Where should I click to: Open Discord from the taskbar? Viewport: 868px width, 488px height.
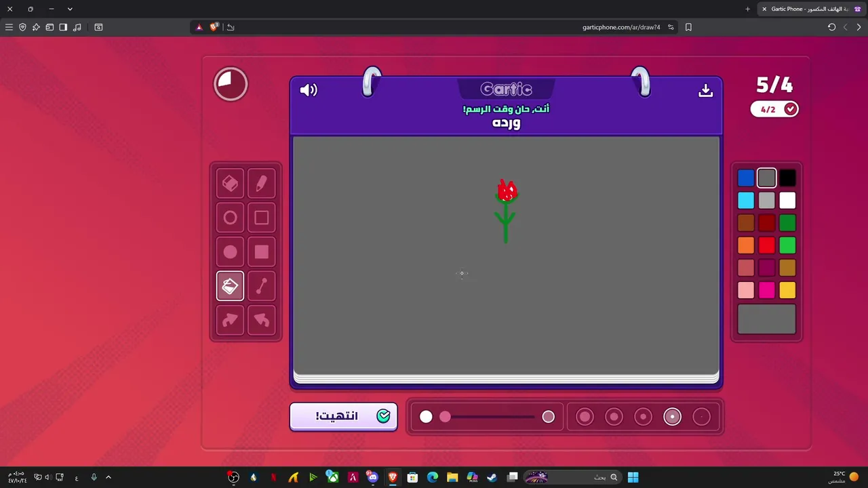pyautogui.click(x=372, y=477)
